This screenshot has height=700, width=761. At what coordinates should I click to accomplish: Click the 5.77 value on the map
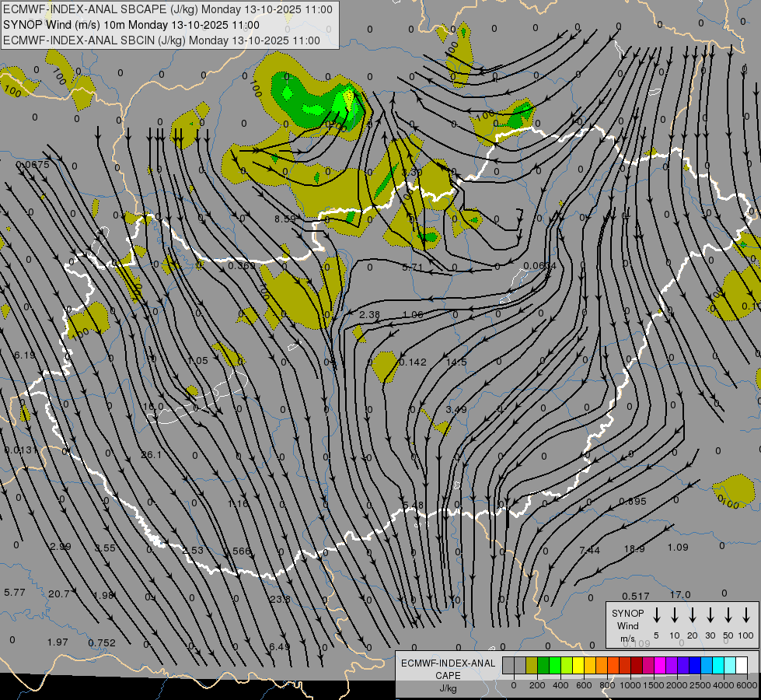[15, 592]
